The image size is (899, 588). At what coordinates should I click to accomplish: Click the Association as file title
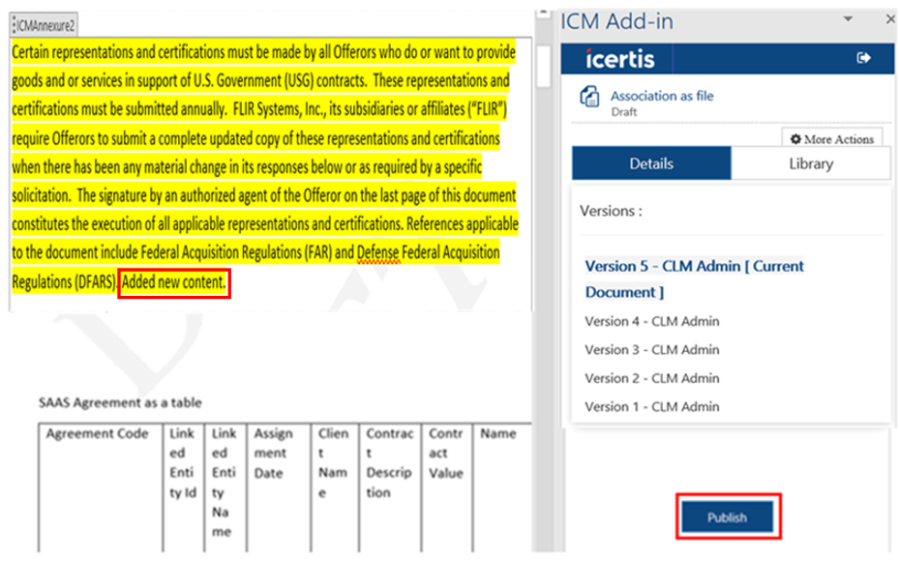point(661,96)
